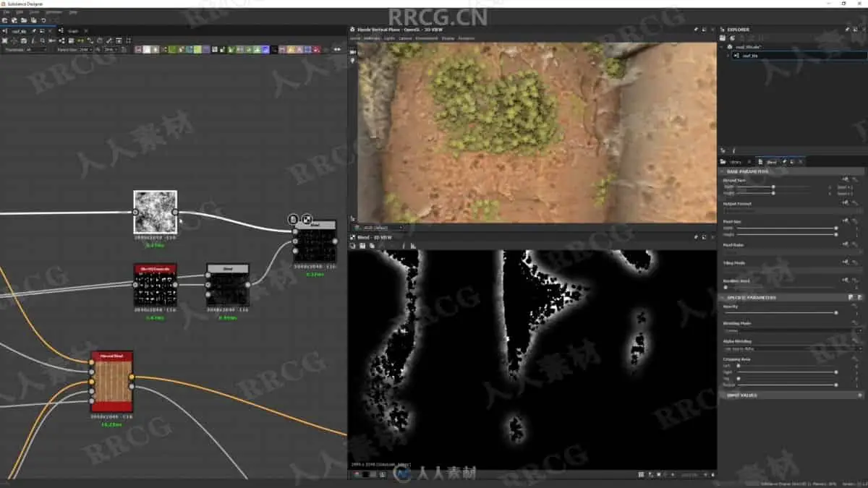Click the double-arrow toolbar overflow icon
The width and height of the screenshot is (868, 488).
[x=337, y=49]
